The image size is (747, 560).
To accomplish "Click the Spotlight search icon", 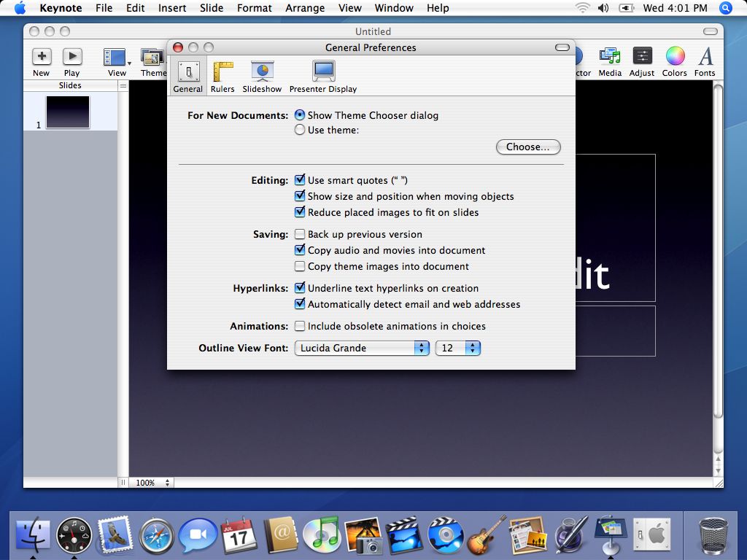I will pyautogui.click(x=726, y=7).
